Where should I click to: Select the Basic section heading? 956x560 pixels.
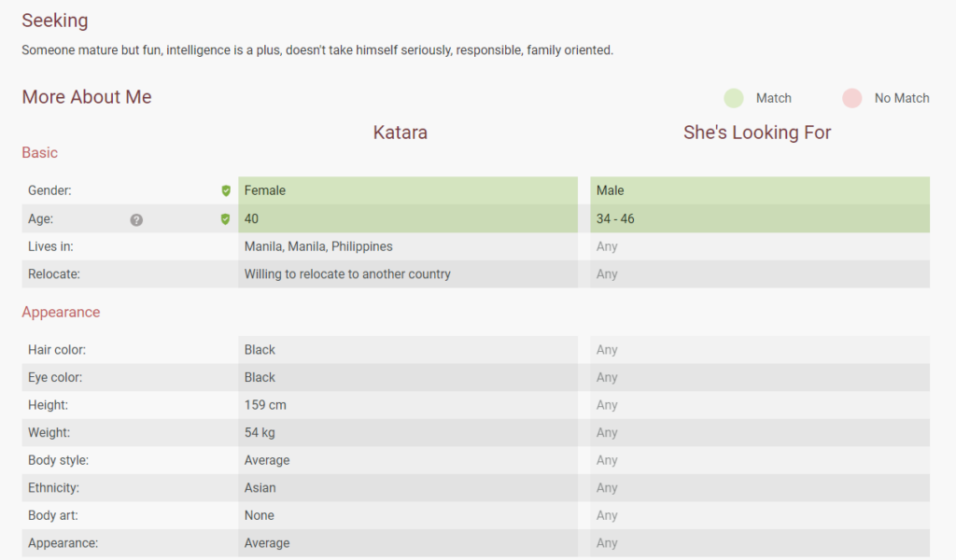(40, 153)
